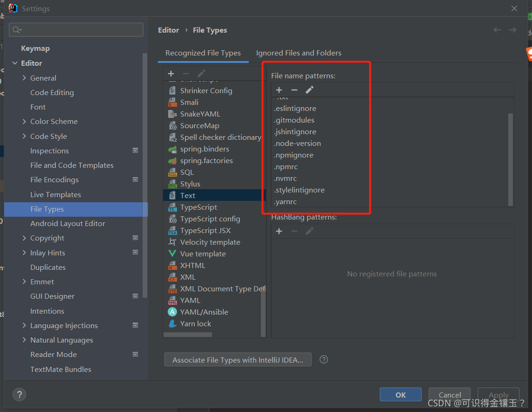Select the spring.binders file type icon
The height and width of the screenshot is (412, 532).
pos(172,149)
